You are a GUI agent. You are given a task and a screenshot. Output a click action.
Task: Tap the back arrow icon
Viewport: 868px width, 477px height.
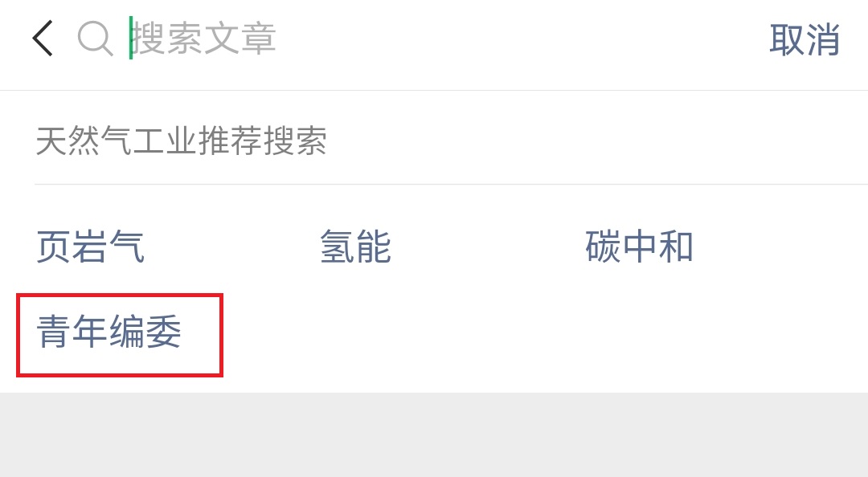click(43, 39)
